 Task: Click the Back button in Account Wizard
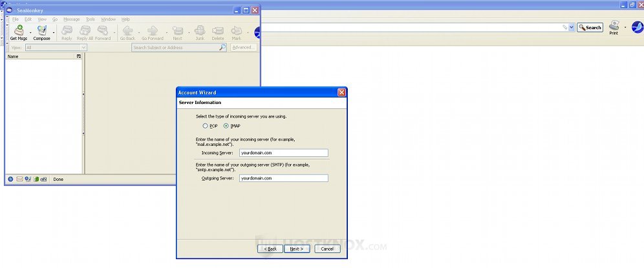coord(270,249)
